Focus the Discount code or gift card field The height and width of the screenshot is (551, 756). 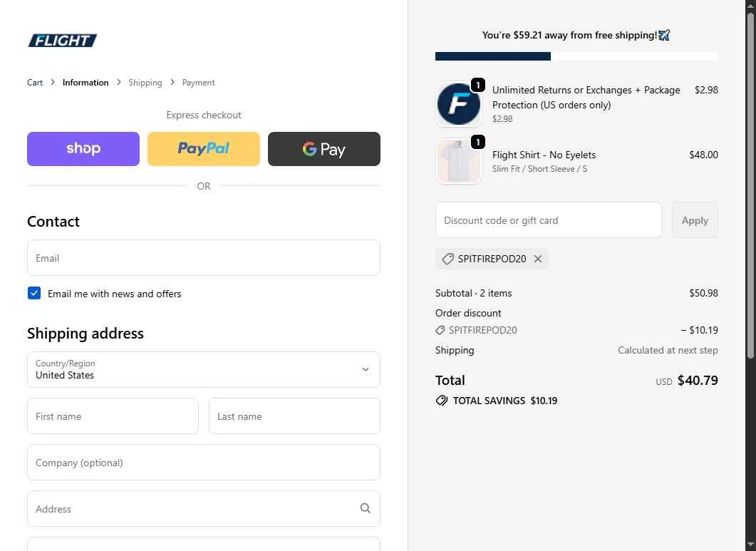(x=548, y=220)
